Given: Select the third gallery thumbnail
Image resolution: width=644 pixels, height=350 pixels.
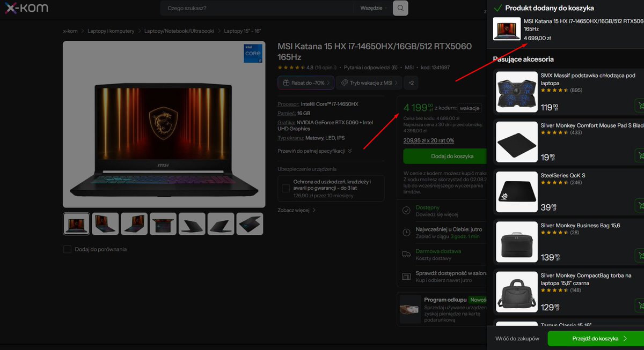Looking at the screenshot, I should coord(134,224).
